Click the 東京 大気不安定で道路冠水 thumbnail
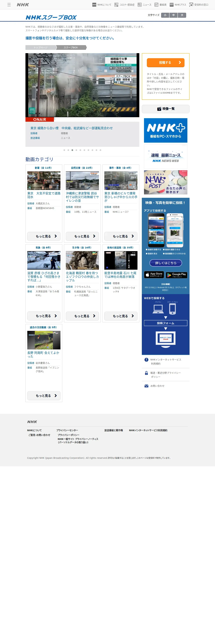 point(44,181)
